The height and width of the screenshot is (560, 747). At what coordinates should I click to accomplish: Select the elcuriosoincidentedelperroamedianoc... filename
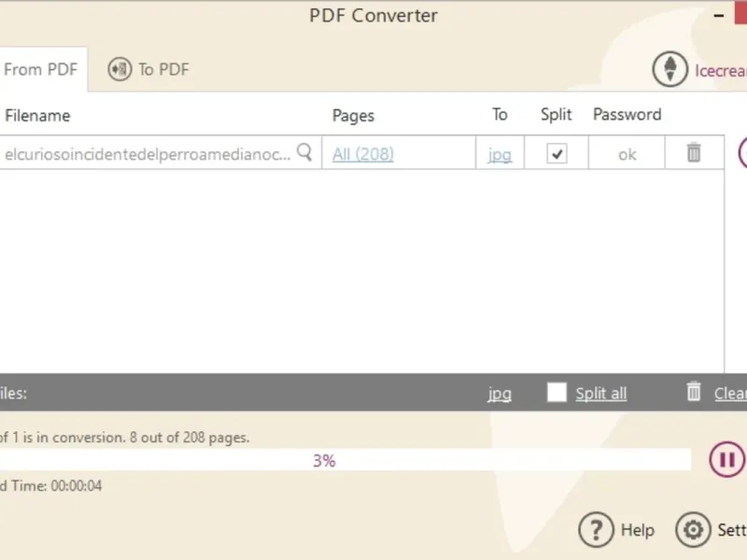point(148,154)
